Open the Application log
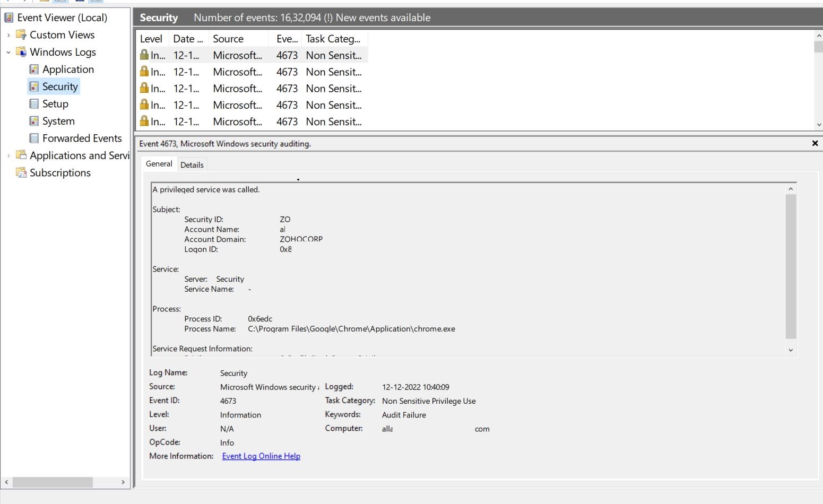The image size is (823, 504). click(x=67, y=69)
